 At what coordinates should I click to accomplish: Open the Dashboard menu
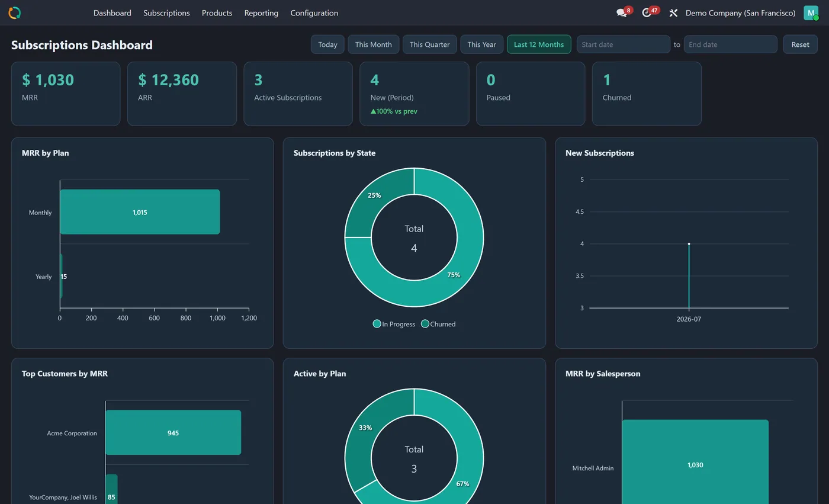click(x=113, y=13)
